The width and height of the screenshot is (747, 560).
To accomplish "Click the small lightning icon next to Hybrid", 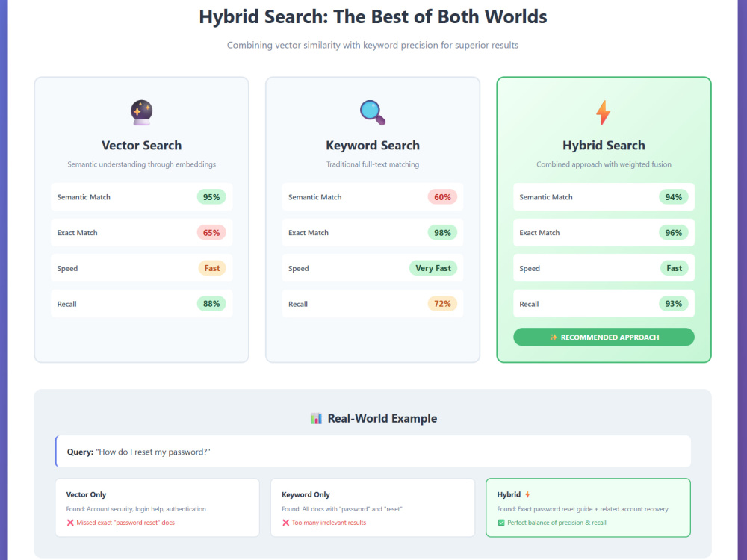I will coord(527,495).
